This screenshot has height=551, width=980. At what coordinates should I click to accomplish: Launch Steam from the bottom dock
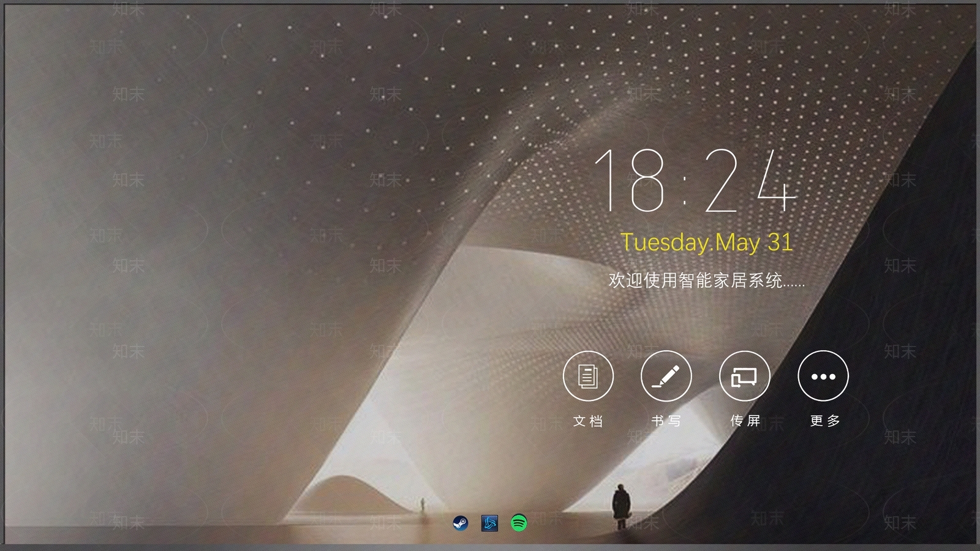461,523
